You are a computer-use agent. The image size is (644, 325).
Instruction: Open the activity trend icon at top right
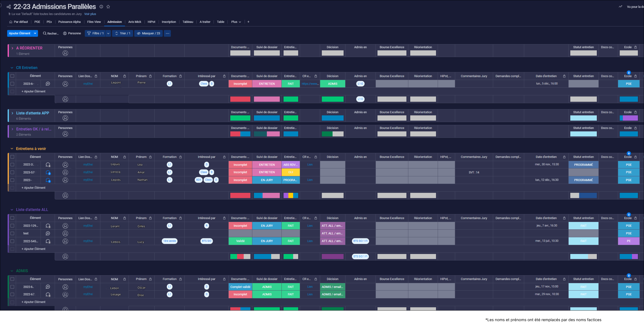point(620,7)
